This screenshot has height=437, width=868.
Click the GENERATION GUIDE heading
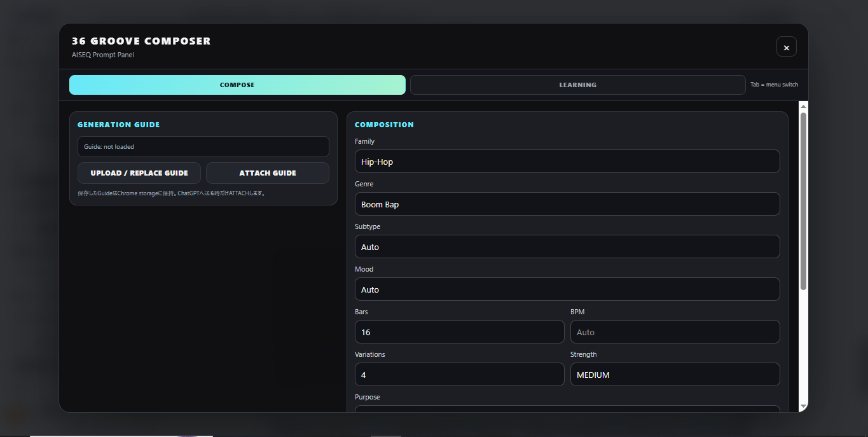coord(119,125)
